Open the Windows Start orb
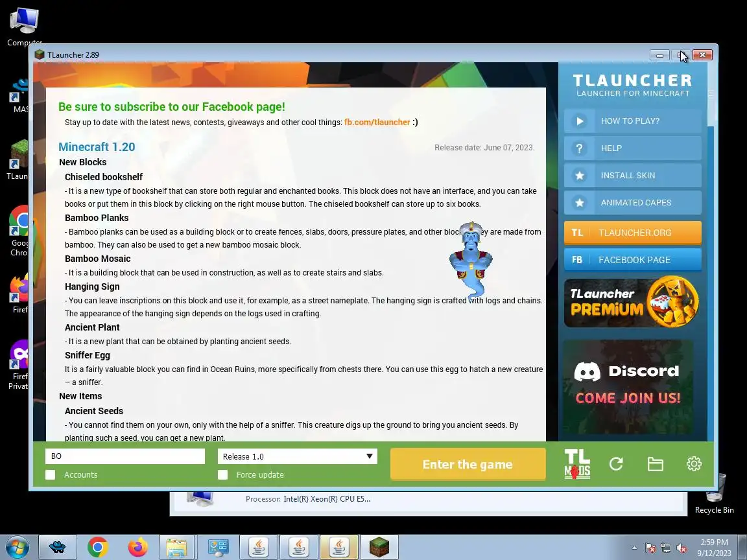The image size is (747, 560). tap(17, 547)
